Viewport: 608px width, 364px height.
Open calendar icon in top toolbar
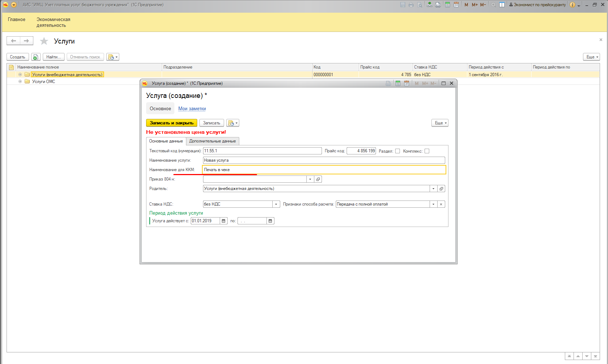[456, 5]
